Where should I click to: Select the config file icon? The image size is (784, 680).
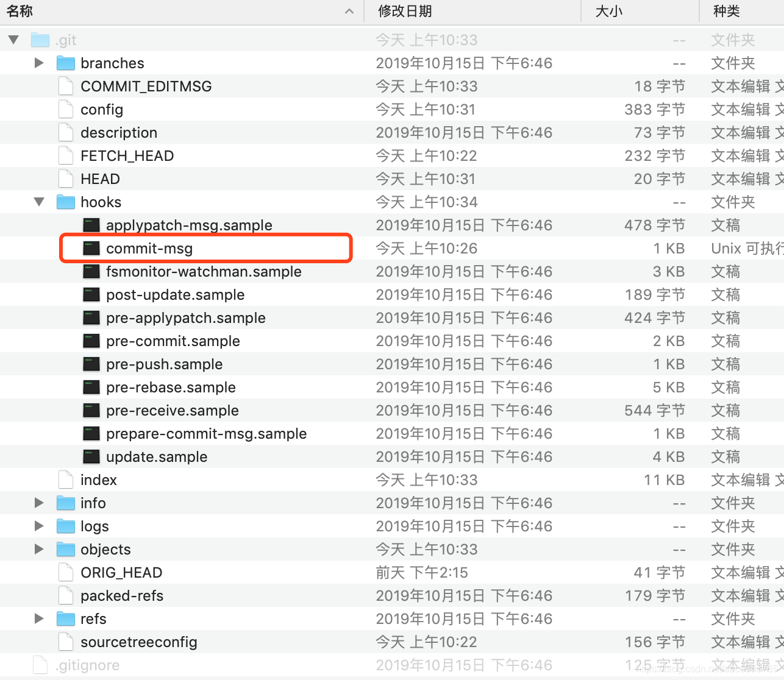pyautogui.click(x=66, y=109)
